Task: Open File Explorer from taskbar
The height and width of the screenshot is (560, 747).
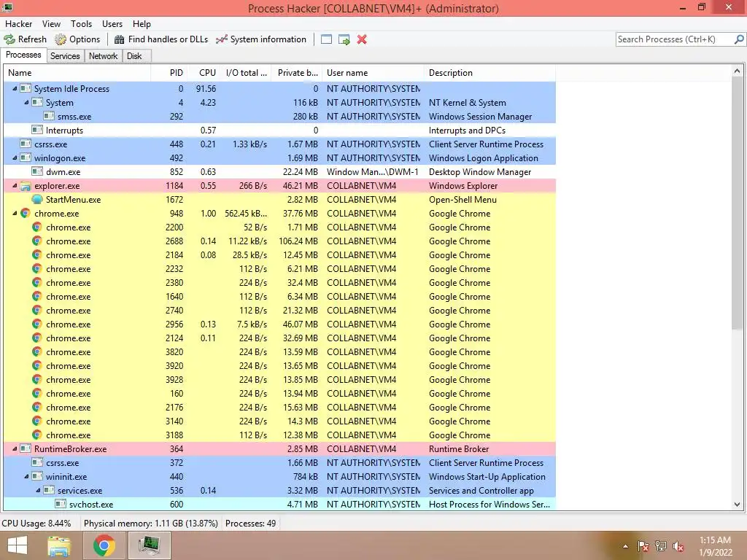Action: click(59, 545)
